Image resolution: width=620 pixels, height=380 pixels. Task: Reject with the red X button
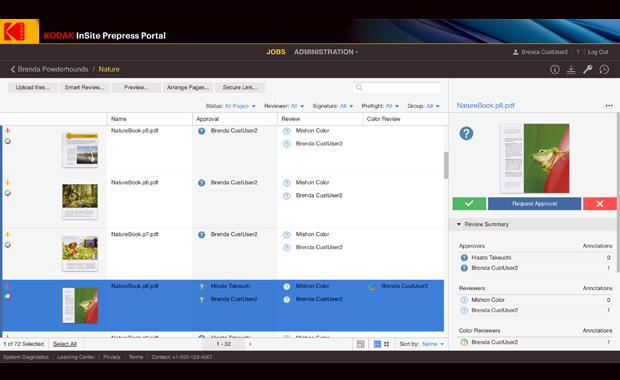click(x=599, y=203)
